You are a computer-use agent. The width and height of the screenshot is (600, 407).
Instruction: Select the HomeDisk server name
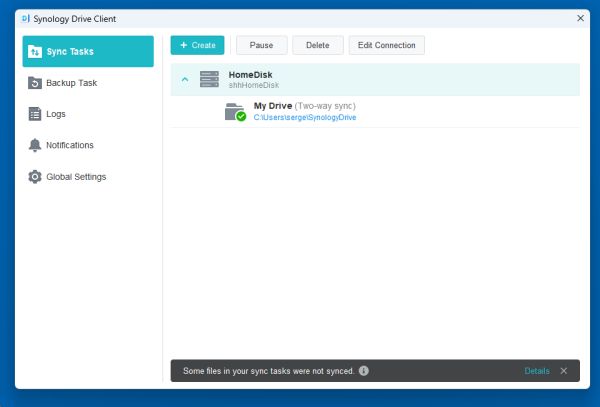tap(250, 75)
